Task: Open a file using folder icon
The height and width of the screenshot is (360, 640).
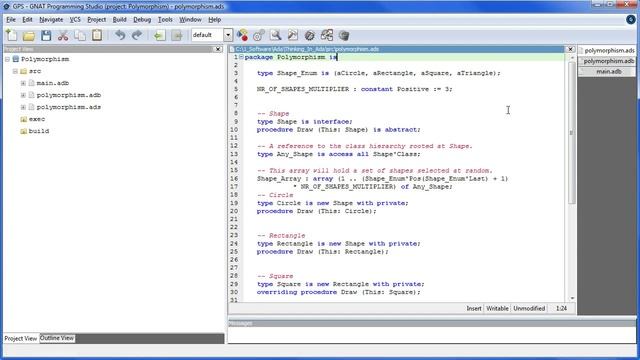Action: click(29, 36)
